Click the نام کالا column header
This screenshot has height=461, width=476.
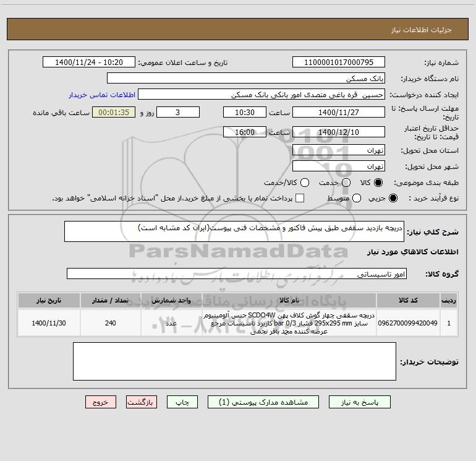click(x=289, y=301)
